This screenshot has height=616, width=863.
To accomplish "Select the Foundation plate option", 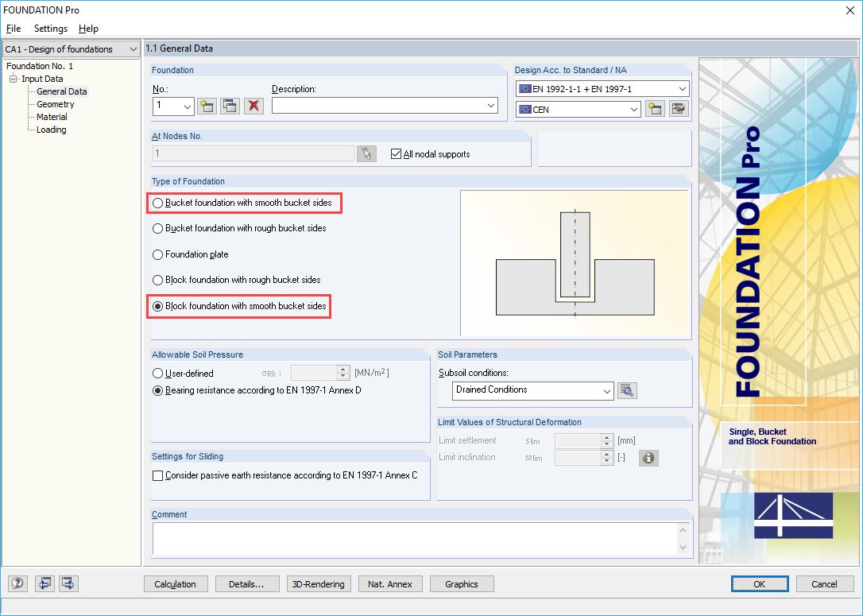I will [x=191, y=254].
